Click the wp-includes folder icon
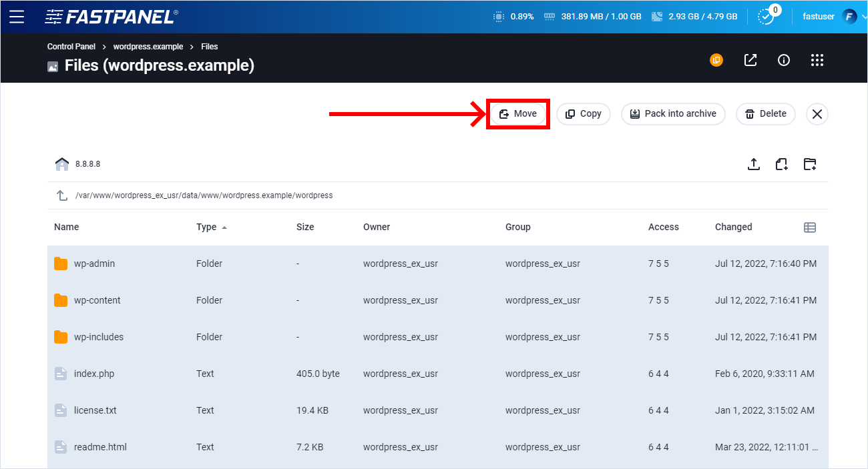868x469 pixels. pos(61,337)
